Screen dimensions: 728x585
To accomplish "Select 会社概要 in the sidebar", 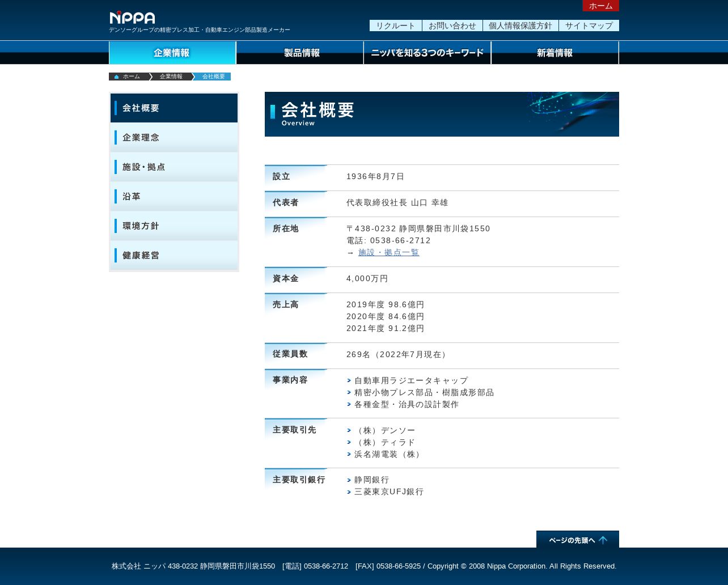I will click(x=174, y=108).
